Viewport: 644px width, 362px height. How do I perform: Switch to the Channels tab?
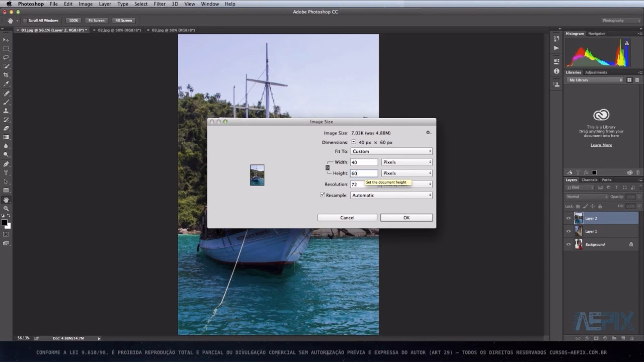(x=589, y=180)
